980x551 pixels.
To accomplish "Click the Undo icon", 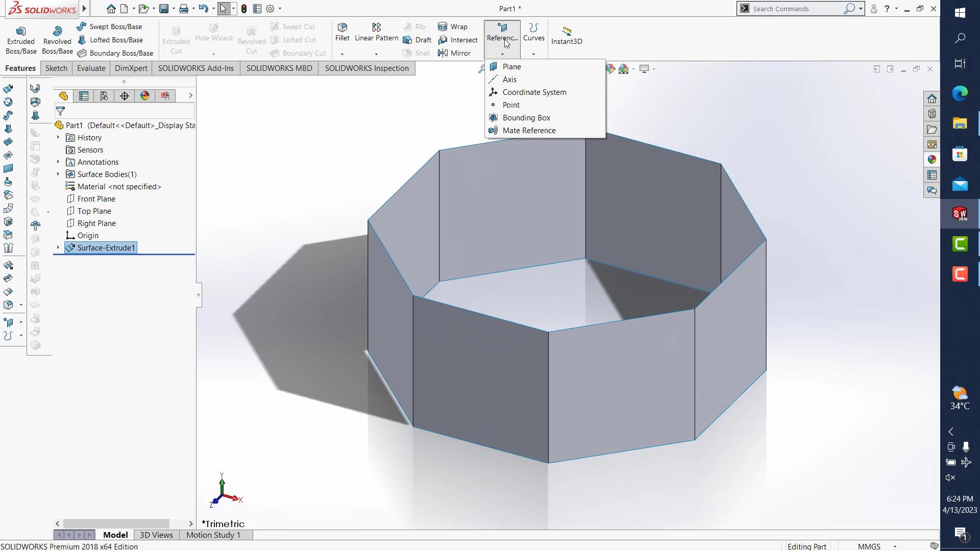I will [203, 9].
